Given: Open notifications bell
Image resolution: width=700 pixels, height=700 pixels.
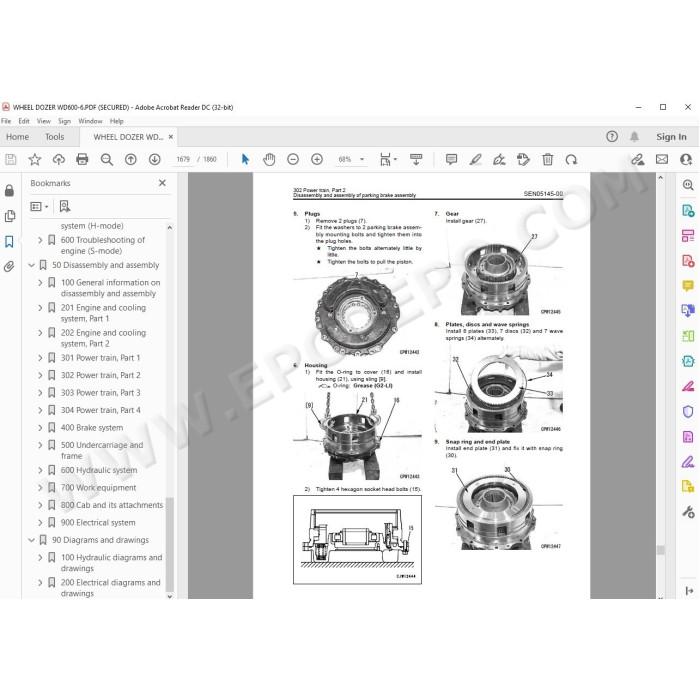Looking at the screenshot, I should [x=634, y=137].
